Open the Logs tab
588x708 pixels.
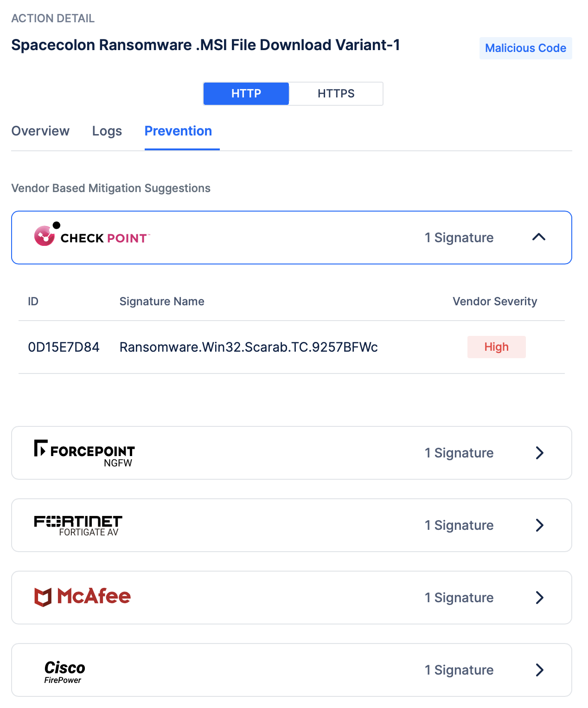(x=107, y=131)
